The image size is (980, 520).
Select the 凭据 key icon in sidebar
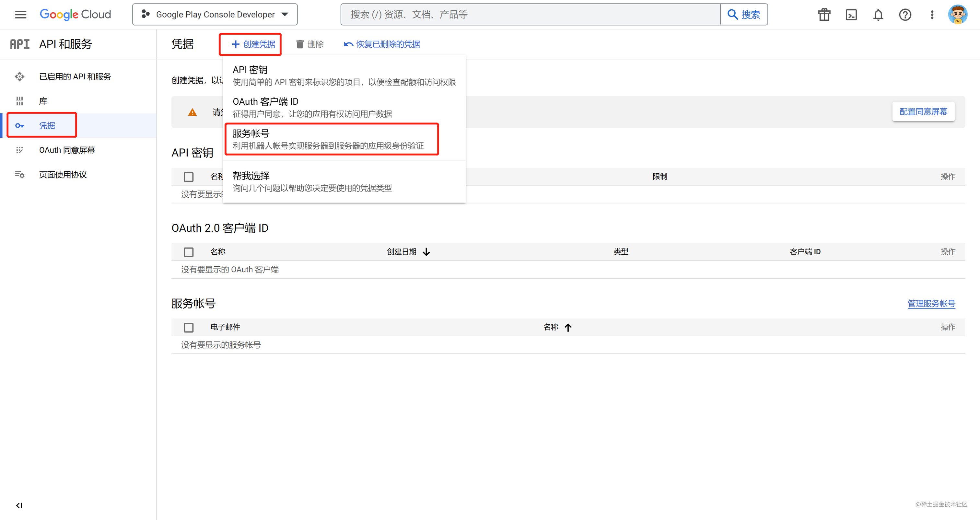tap(19, 125)
